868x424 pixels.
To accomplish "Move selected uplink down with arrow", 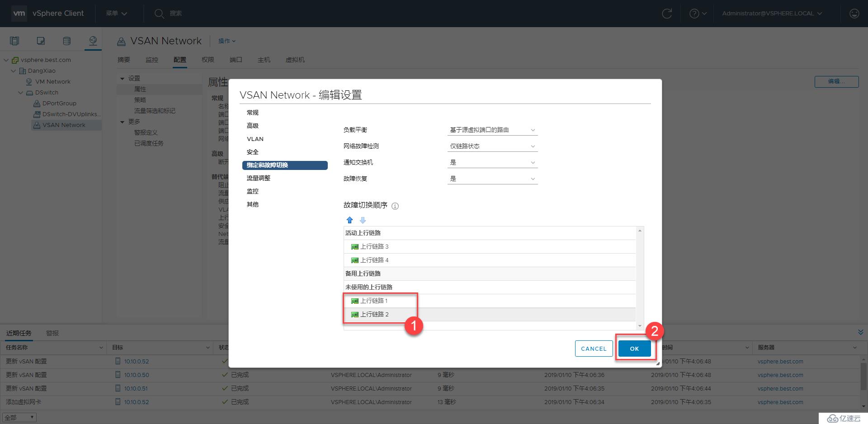I will 363,220.
